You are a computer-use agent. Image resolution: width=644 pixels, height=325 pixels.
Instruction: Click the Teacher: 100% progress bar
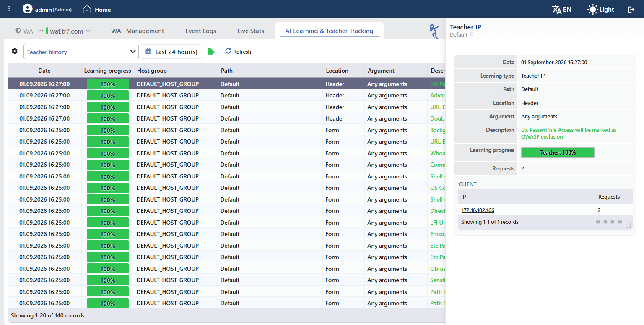coord(558,152)
